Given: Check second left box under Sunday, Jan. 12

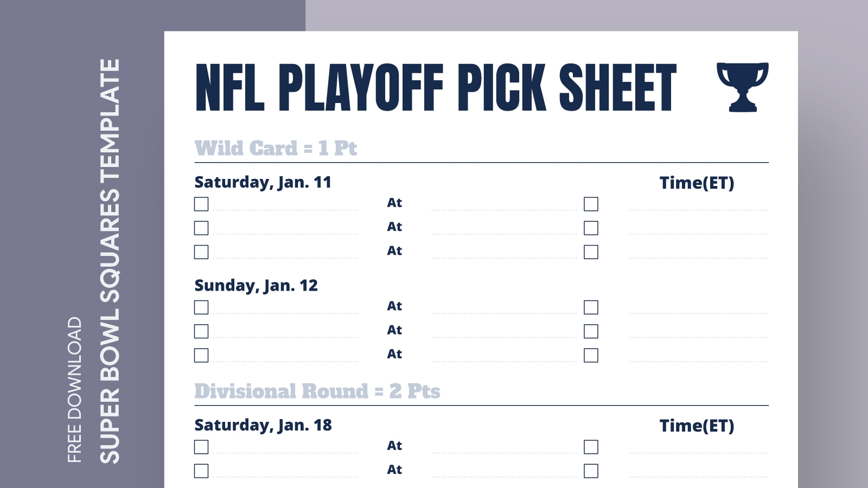Looking at the screenshot, I should (201, 331).
